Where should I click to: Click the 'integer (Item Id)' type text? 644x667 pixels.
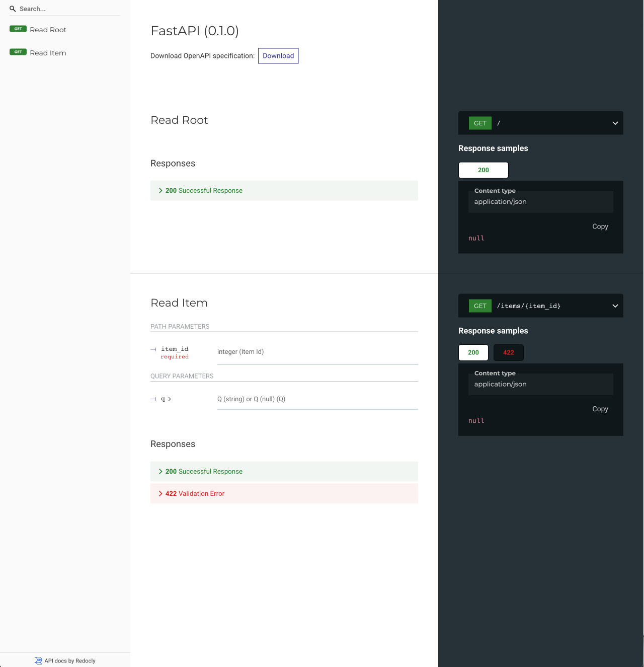[x=240, y=352]
